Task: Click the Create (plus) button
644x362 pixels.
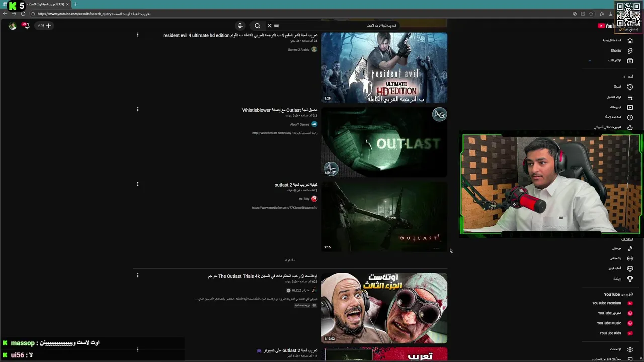Action: [44, 25]
